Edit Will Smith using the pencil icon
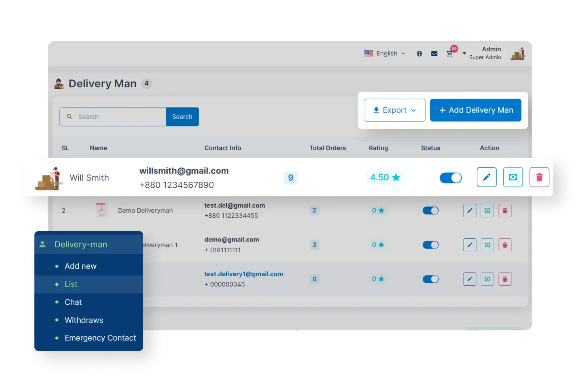Image resolution: width=580 pixels, height=392 pixels. point(486,177)
